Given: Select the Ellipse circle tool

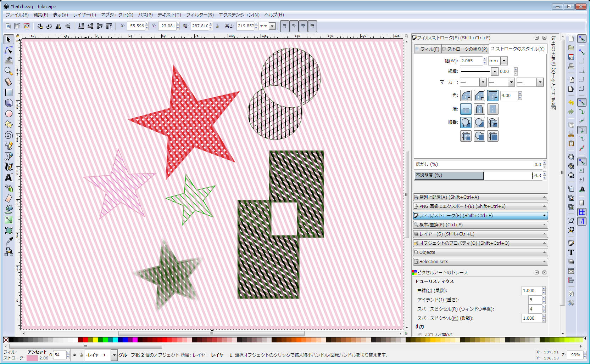Looking at the screenshot, I should pos(9,114).
